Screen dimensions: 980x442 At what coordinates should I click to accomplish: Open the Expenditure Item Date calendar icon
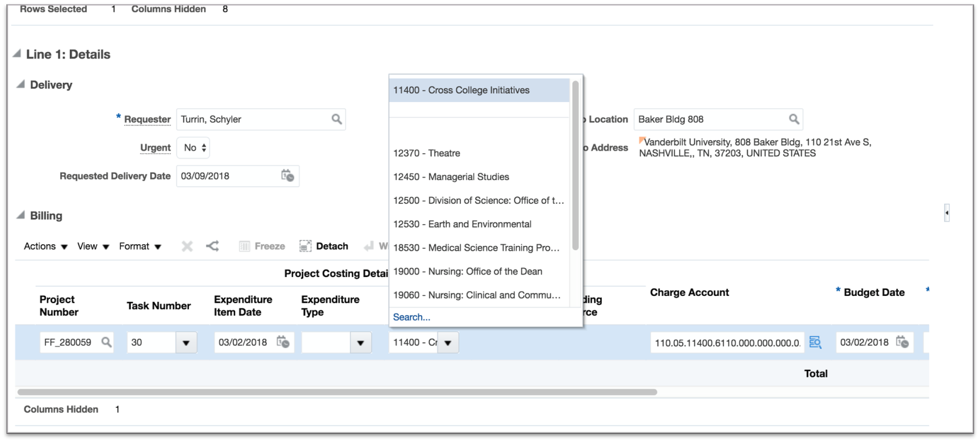click(x=283, y=342)
